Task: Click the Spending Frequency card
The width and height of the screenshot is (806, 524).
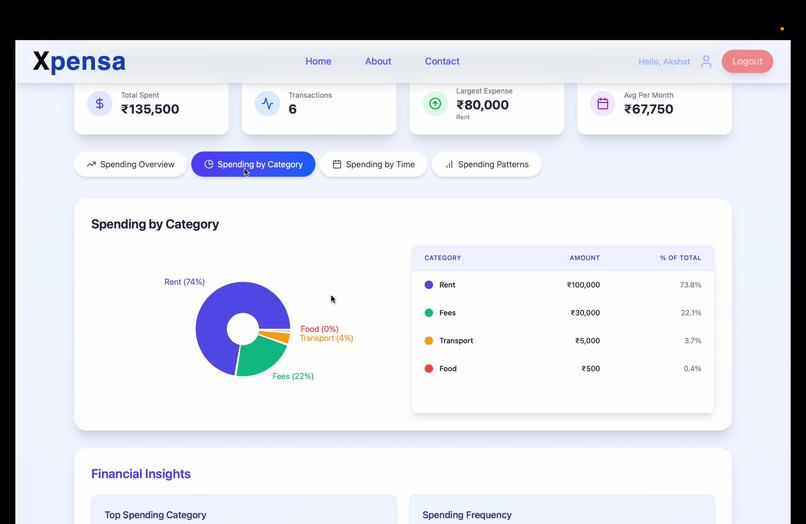Action: 562,510
